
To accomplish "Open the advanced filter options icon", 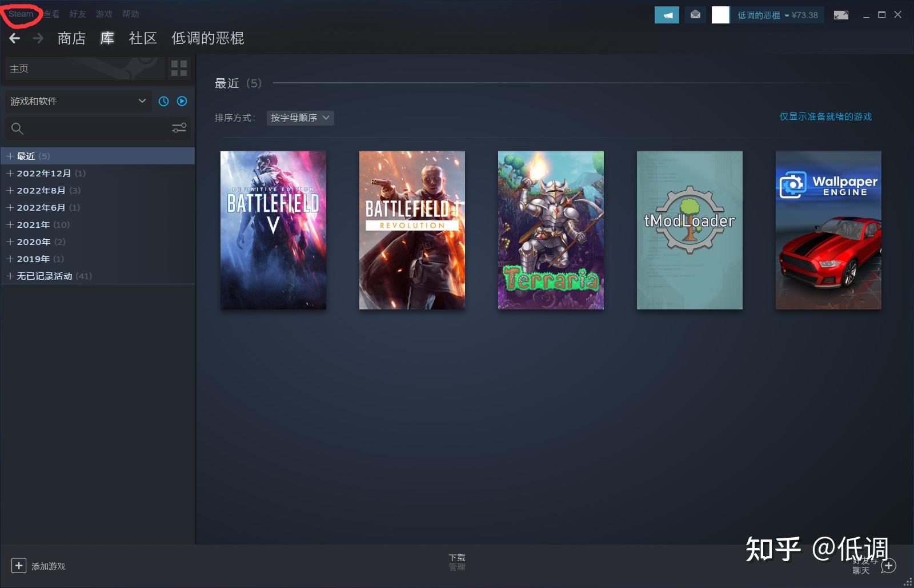I will click(179, 128).
